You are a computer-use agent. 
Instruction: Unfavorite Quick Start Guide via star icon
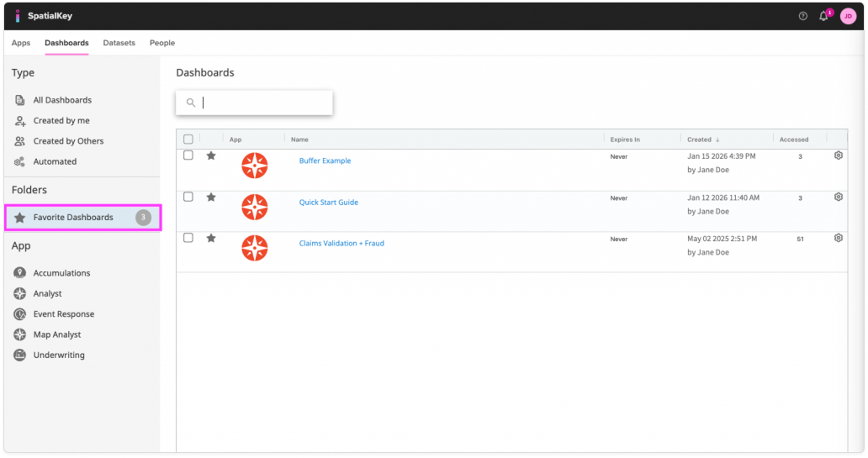(x=211, y=197)
